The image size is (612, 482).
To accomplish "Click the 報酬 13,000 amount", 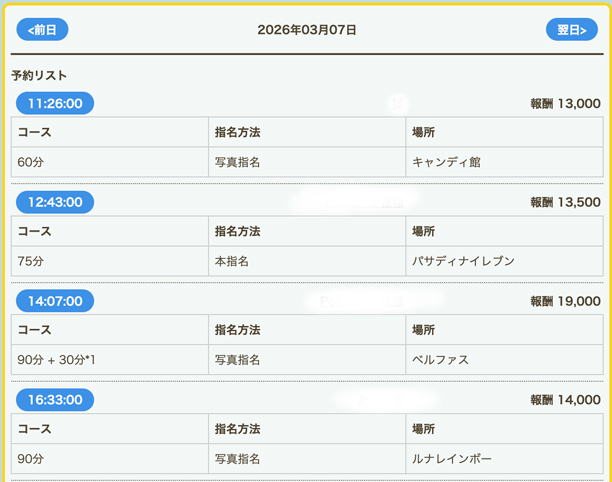I will coord(565,103).
